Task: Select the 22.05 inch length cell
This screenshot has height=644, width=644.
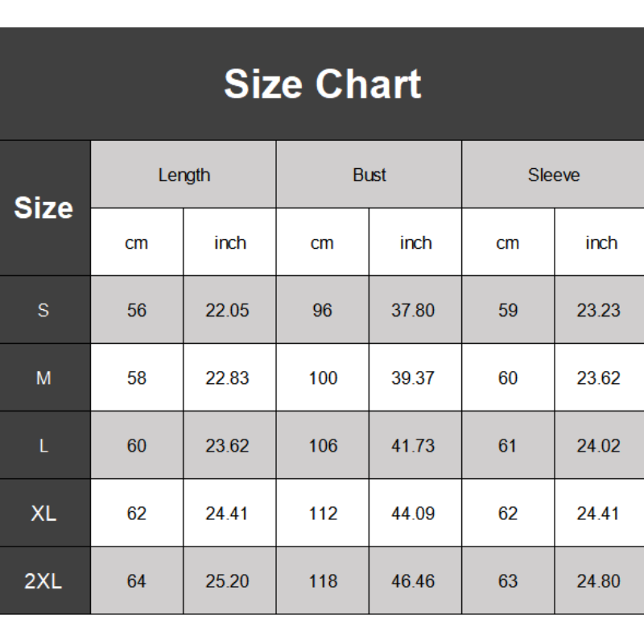Action: coord(228,311)
